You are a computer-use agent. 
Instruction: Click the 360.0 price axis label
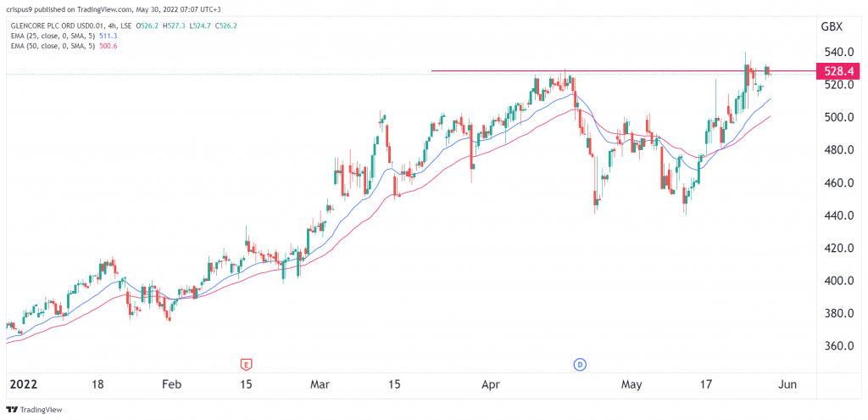click(837, 346)
